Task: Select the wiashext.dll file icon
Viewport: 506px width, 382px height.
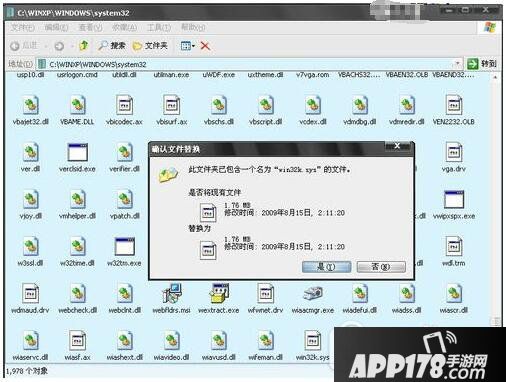Action: (124, 340)
